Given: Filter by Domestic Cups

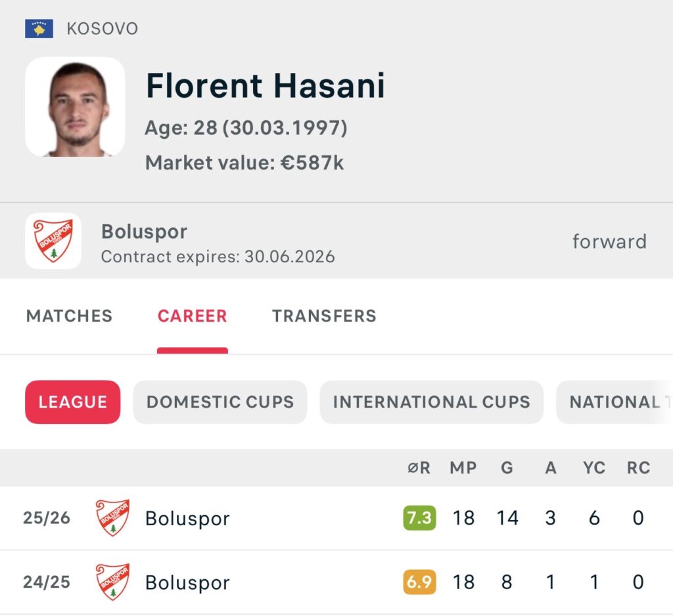Looking at the screenshot, I should [x=220, y=402].
